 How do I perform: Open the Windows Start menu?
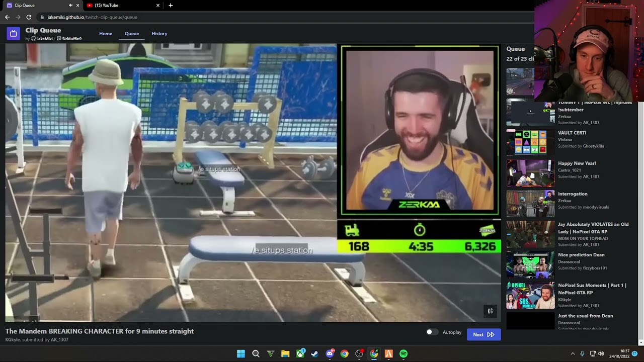241,353
